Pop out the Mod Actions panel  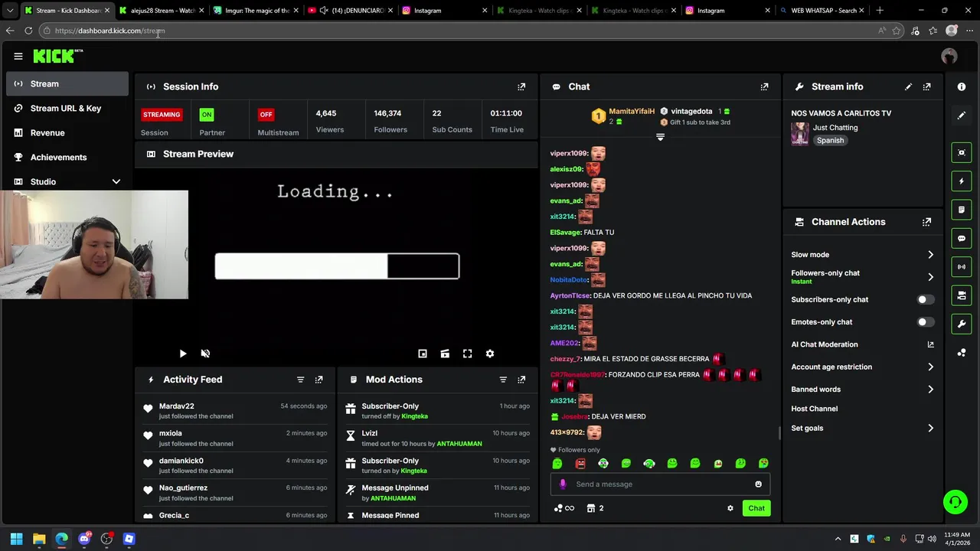(521, 380)
